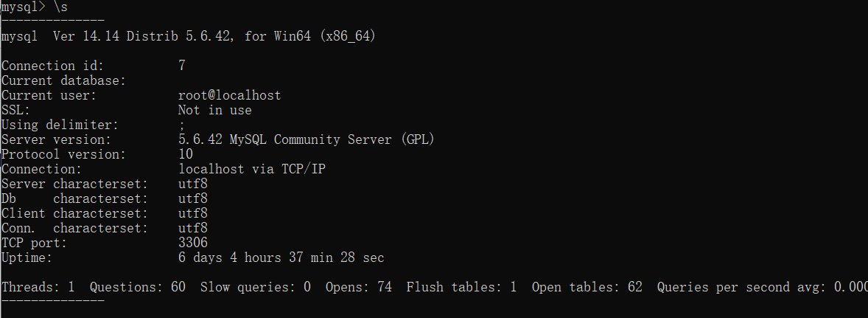
Task: Click the Questions: 60 statistic
Action: pyautogui.click(x=137, y=287)
